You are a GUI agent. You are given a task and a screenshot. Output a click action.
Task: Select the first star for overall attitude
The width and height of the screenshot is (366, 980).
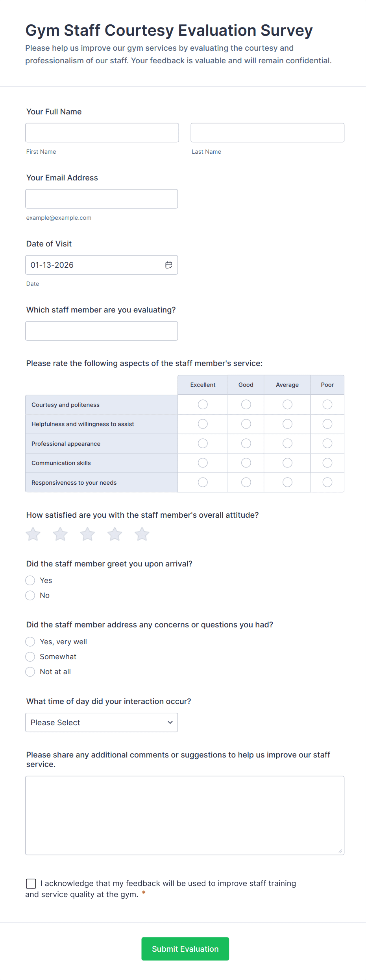(33, 534)
